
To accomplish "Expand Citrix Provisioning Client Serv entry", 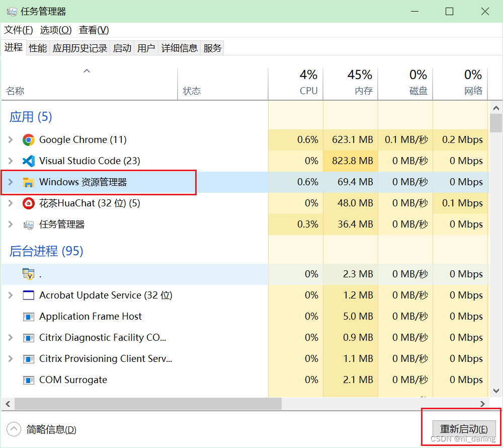I will 11,358.
